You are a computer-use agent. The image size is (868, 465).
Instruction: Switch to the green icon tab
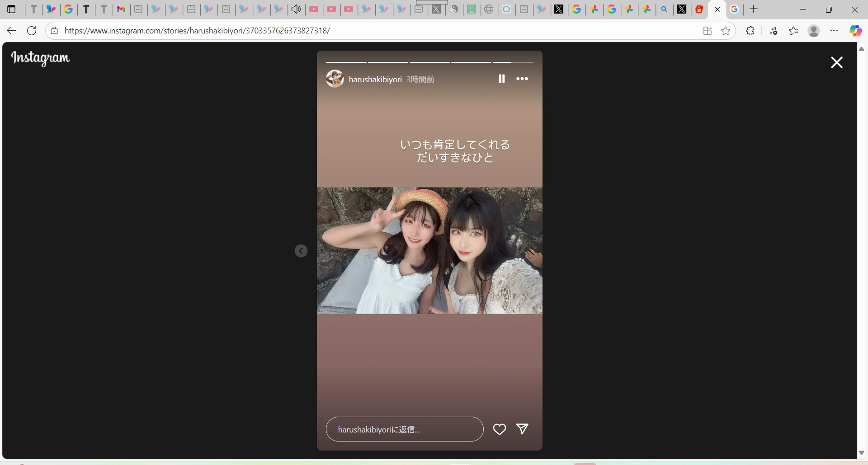[471, 9]
